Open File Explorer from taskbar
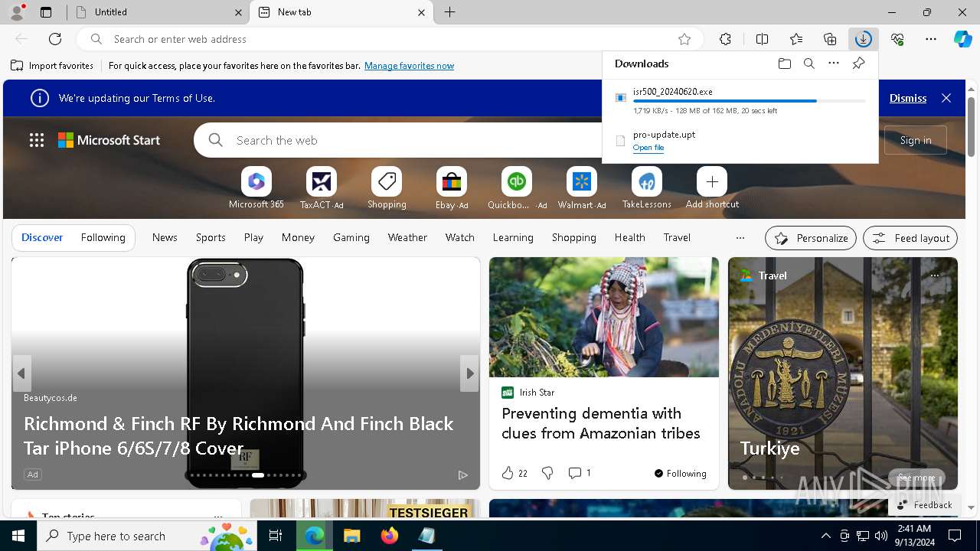Image resolution: width=980 pixels, height=551 pixels. pos(351,536)
